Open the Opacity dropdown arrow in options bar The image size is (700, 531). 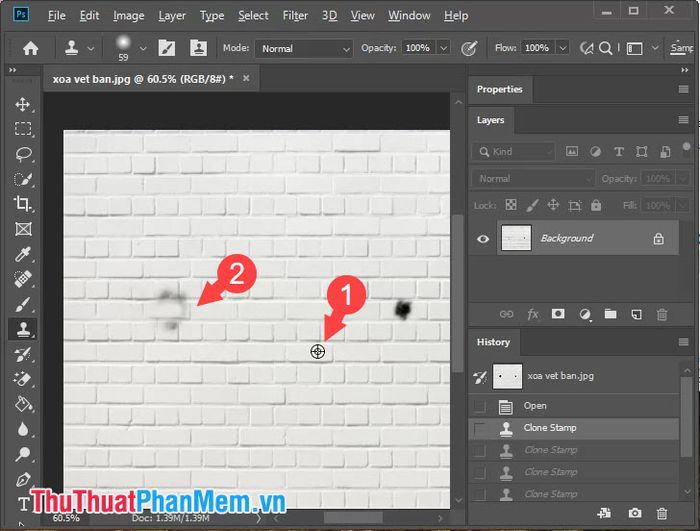(443, 48)
